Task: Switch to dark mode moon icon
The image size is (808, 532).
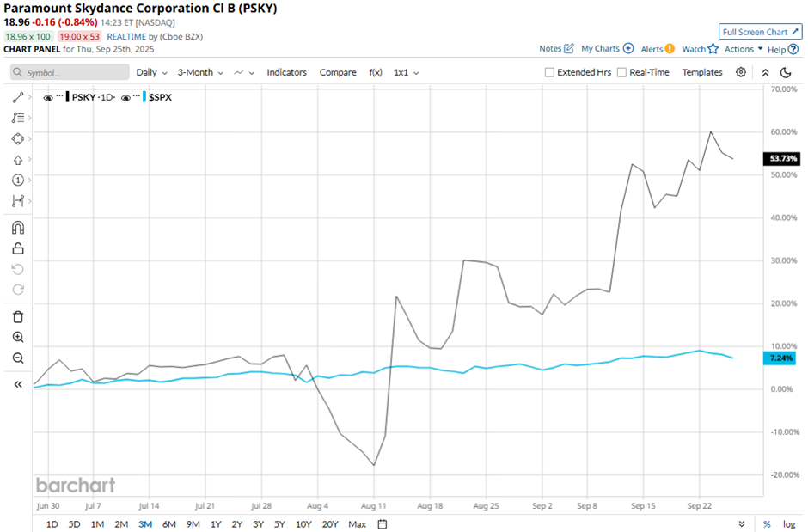Action: tap(786, 72)
